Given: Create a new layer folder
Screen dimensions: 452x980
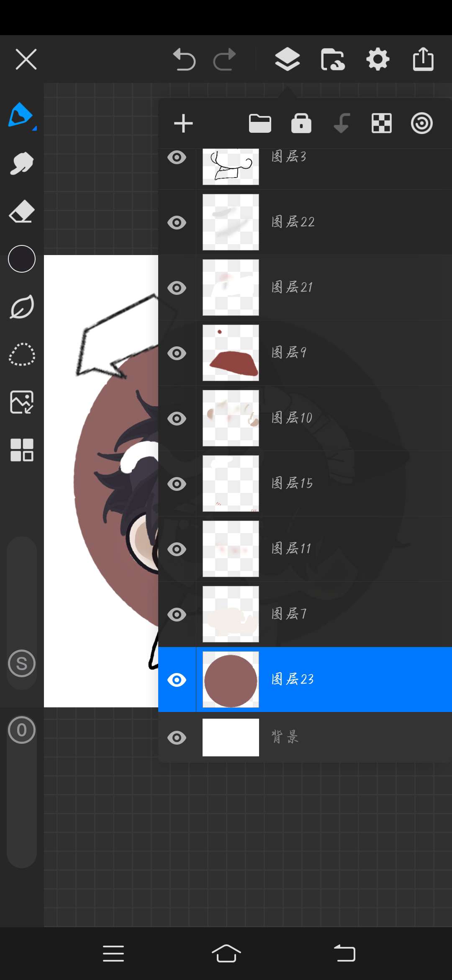Looking at the screenshot, I should [x=260, y=124].
